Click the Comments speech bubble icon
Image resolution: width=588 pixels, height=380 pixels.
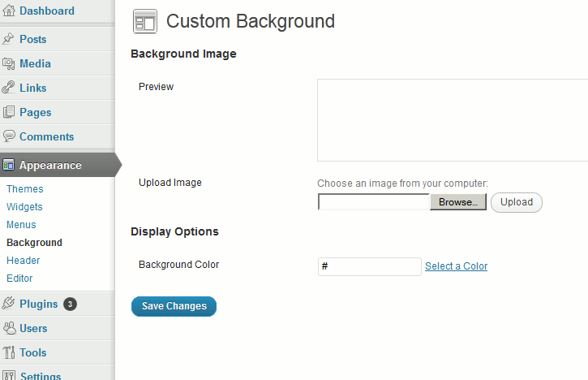(x=9, y=136)
